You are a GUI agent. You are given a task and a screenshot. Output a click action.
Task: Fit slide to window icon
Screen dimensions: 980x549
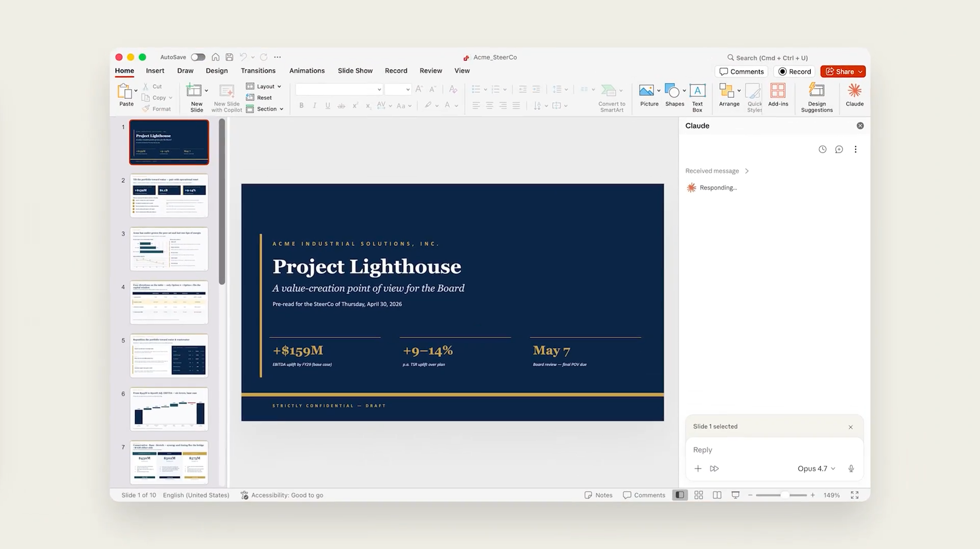tap(854, 495)
